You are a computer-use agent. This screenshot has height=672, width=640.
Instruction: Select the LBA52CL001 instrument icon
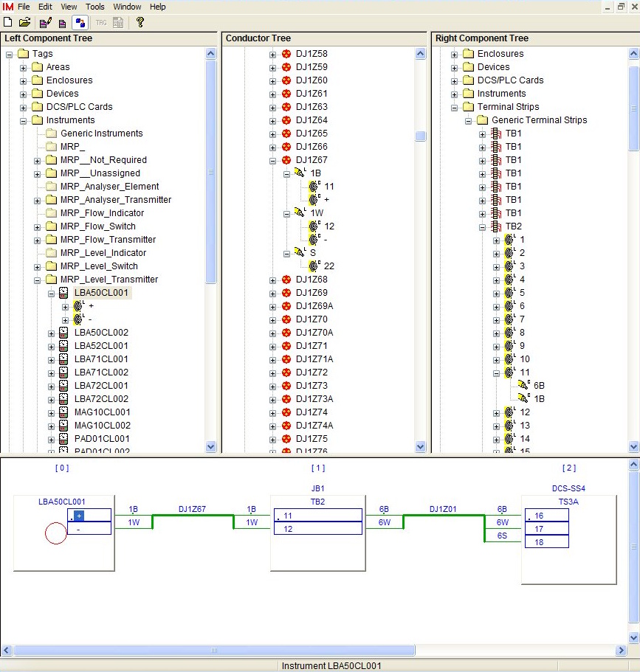tap(63, 346)
